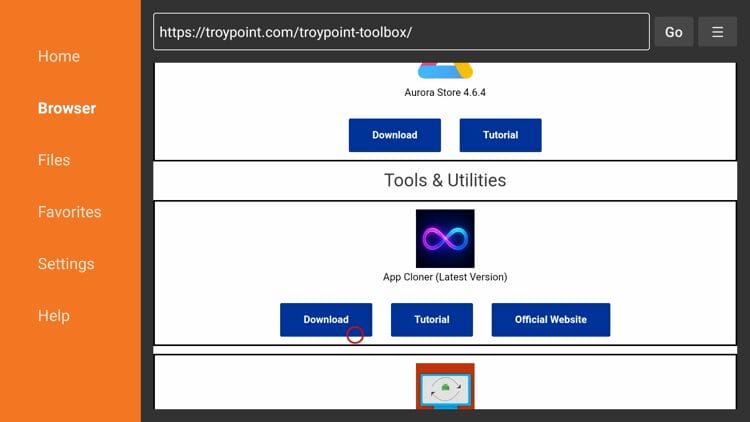Focus the URL address field
750x422 pixels.
(401, 32)
